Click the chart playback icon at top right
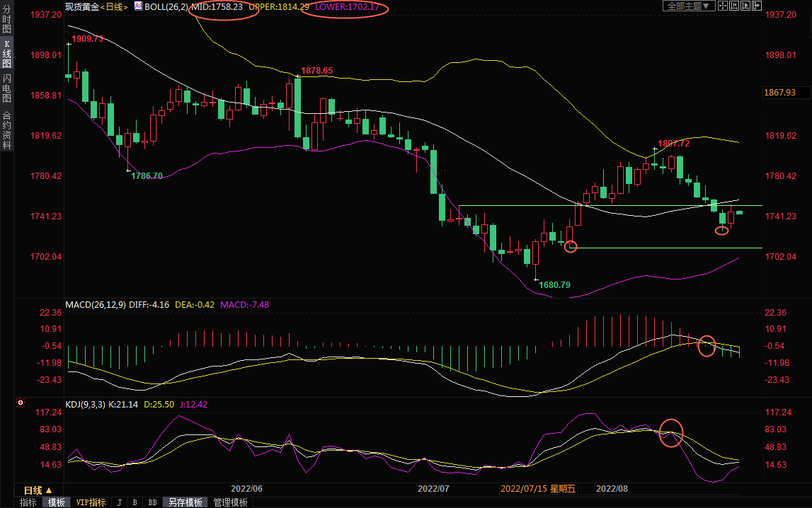Screen dimensions: 812x508 coord(745,6)
